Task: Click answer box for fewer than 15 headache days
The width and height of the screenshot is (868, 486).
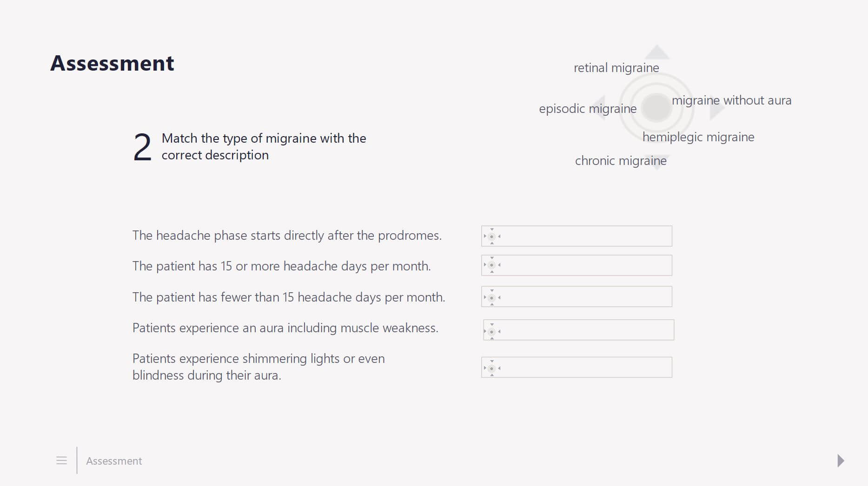Action: (x=576, y=296)
